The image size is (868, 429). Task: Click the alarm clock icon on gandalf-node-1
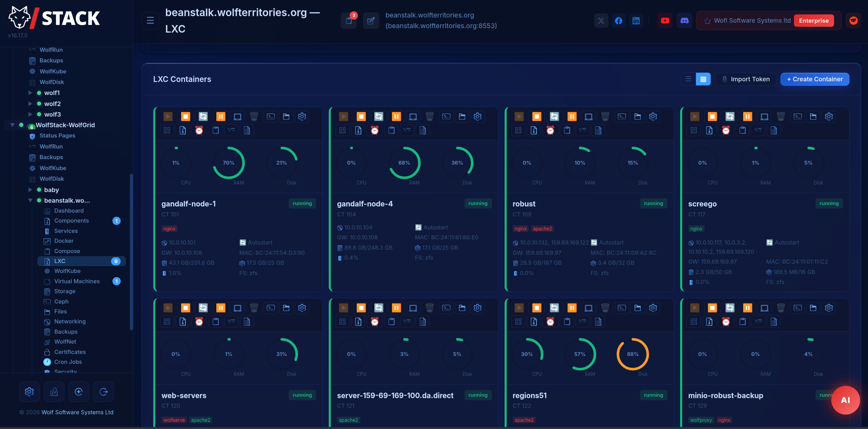pos(199,130)
